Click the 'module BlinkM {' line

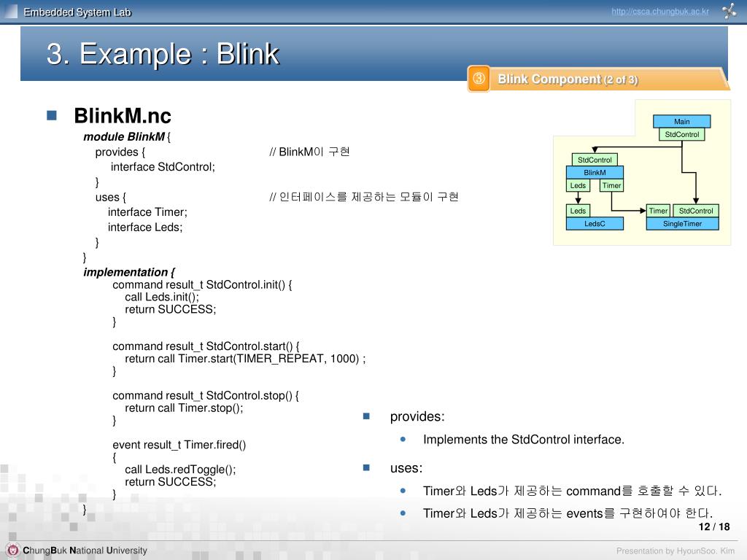127,137
